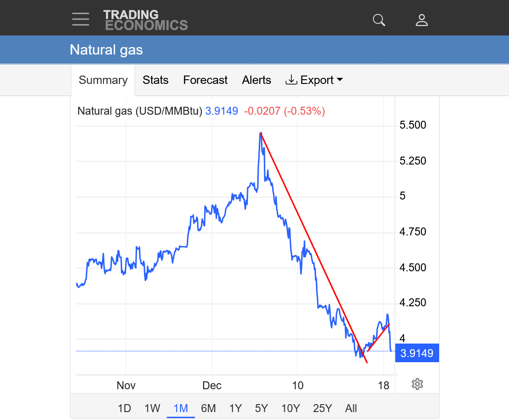Viewport: 509px width, 420px height.
Task: Show the 5Y price history
Action: [x=261, y=408]
